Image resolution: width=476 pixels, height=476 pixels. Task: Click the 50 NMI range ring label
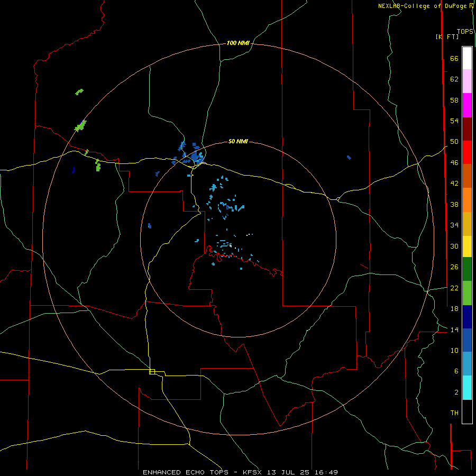[238, 141]
